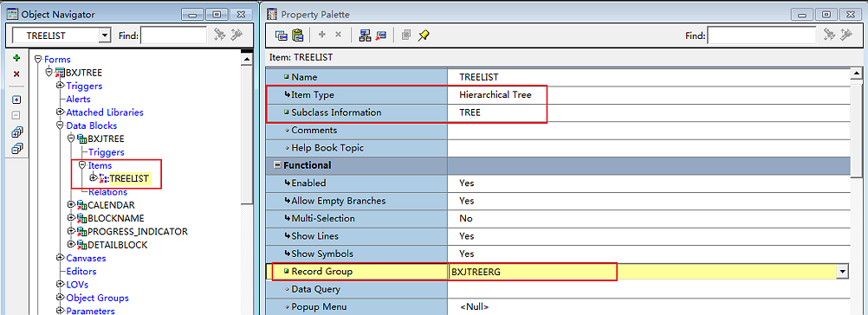Click the Expand All icon in Object Navigator
The height and width of the screenshot is (315, 868).
coord(16,132)
